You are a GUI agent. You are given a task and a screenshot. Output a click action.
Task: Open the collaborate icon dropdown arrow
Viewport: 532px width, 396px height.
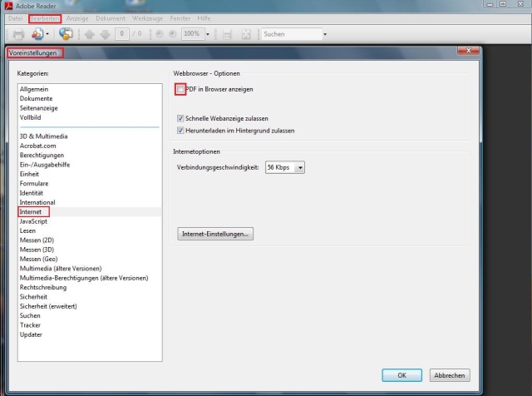click(47, 34)
